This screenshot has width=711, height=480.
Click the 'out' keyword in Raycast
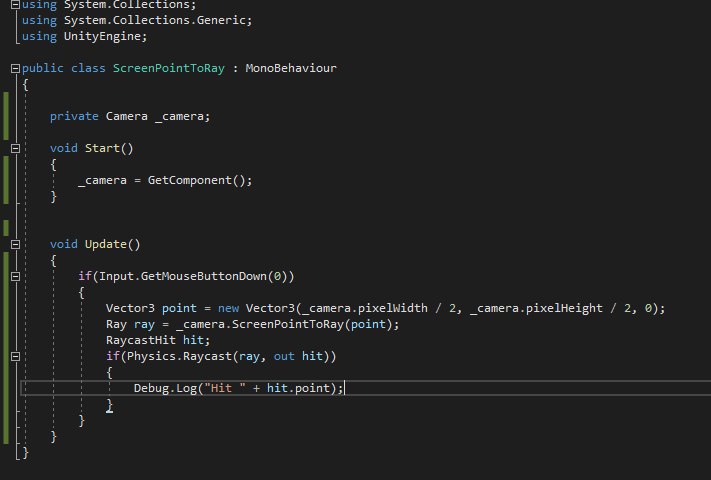pos(284,356)
